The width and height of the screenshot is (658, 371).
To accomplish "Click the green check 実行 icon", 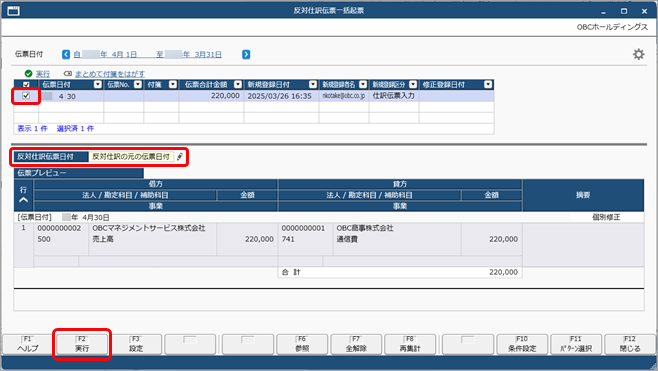I will point(28,73).
